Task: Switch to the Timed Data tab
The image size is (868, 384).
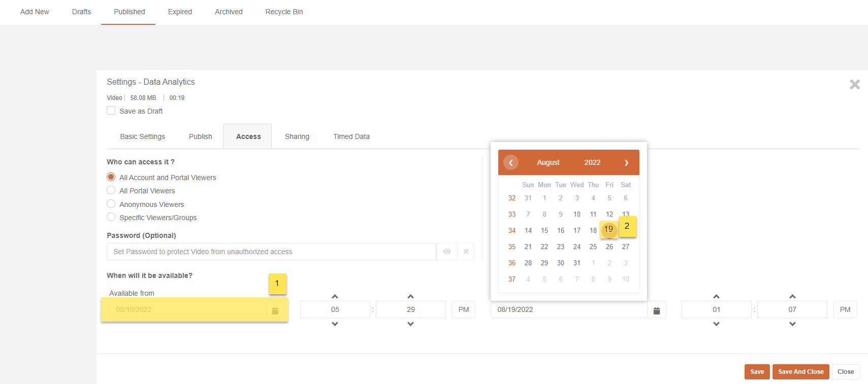Action: click(x=351, y=136)
